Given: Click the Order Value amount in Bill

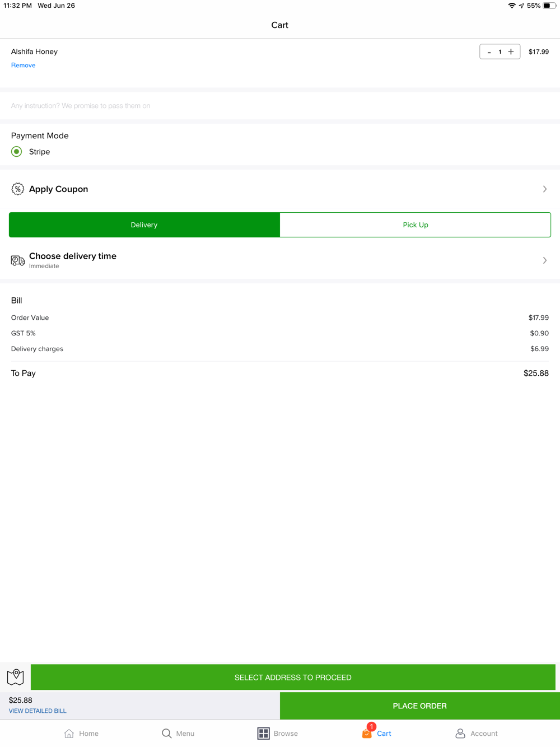Looking at the screenshot, I should (539, 318).
